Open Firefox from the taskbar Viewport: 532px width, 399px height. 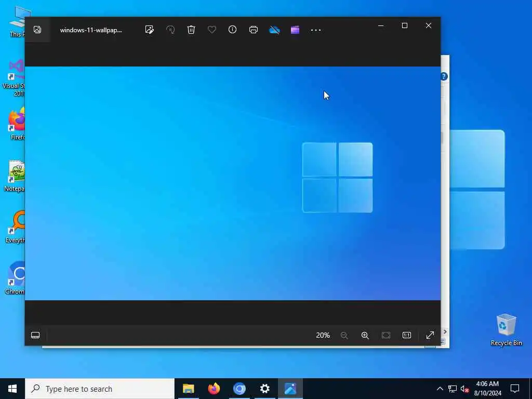click(x=214, y=389)
